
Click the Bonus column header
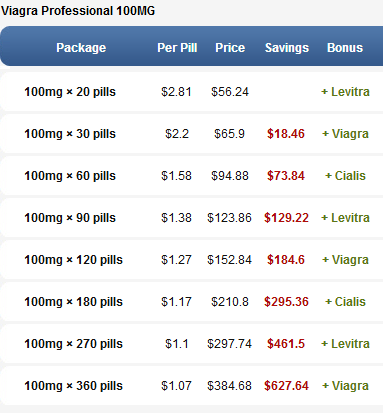(x=345, y=48)
